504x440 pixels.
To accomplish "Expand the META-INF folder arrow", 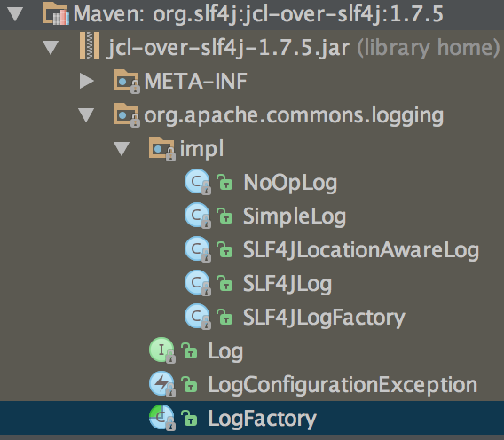I will coord(86,81).
